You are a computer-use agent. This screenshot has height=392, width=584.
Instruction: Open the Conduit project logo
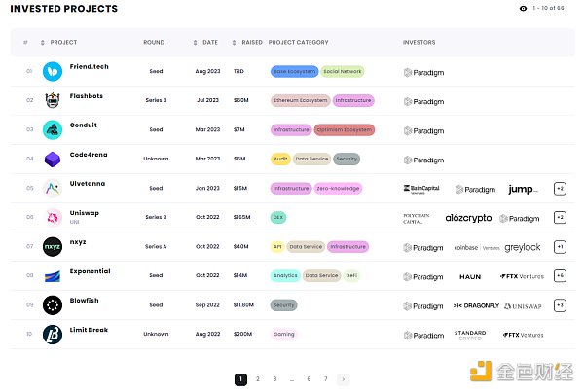[x=53, y=130]
